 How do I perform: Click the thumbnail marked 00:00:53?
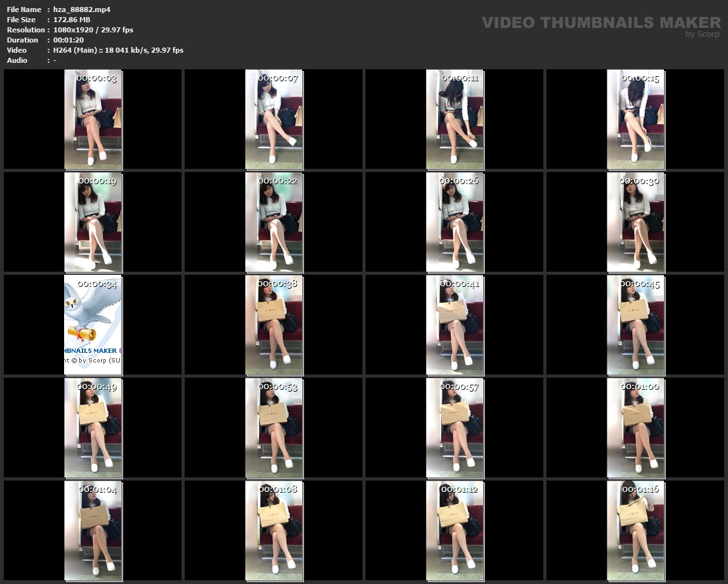pyautogui.click(x=274, y=428)
